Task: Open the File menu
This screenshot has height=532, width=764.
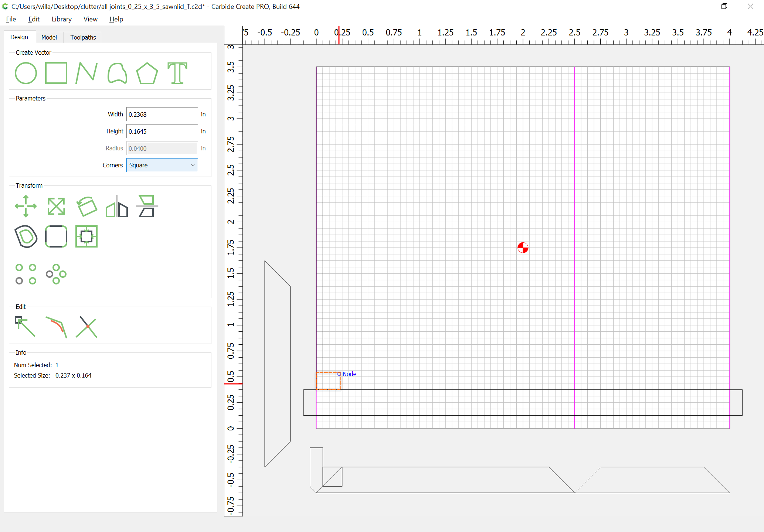Action: (11, 19)
